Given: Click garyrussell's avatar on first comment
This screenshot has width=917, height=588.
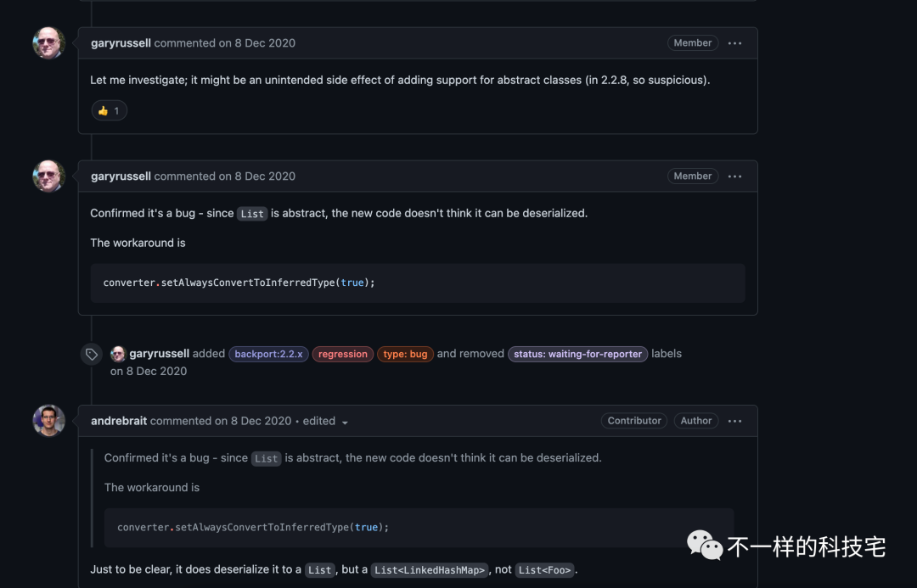Looking at the screenshot, I should click(x=49, y=43).
